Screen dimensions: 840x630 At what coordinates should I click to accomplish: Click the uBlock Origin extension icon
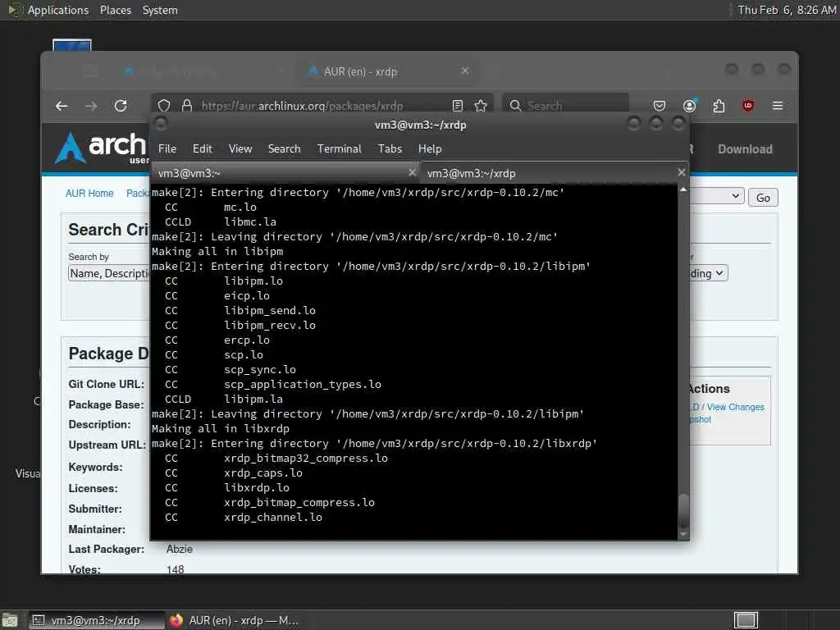point(748,106)
